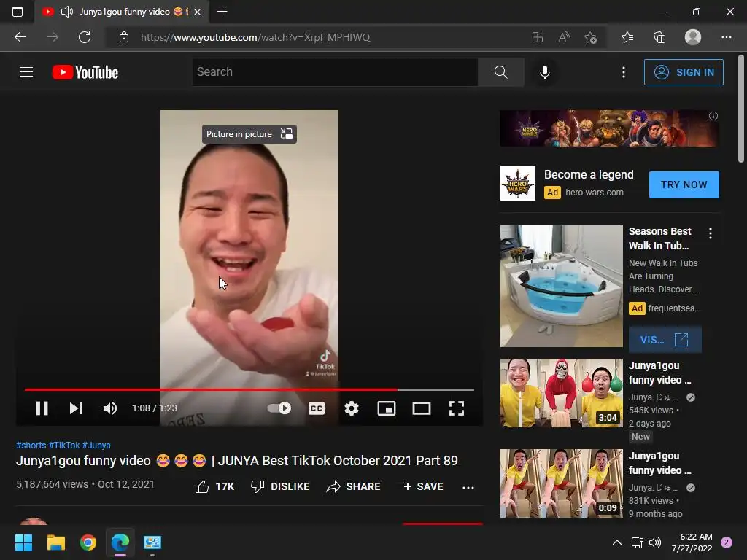The height and width of the screenshot is (560, 747).
Task: Open a new browser tab
Action: point(222,12)
